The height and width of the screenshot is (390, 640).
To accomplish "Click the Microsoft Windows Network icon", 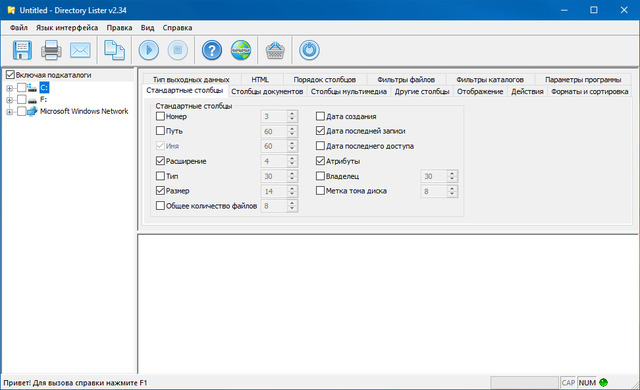I will coord(32,111).
